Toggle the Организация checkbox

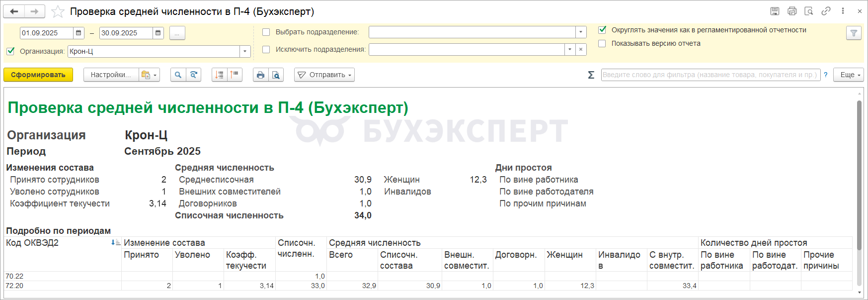(x=10, y=51)
